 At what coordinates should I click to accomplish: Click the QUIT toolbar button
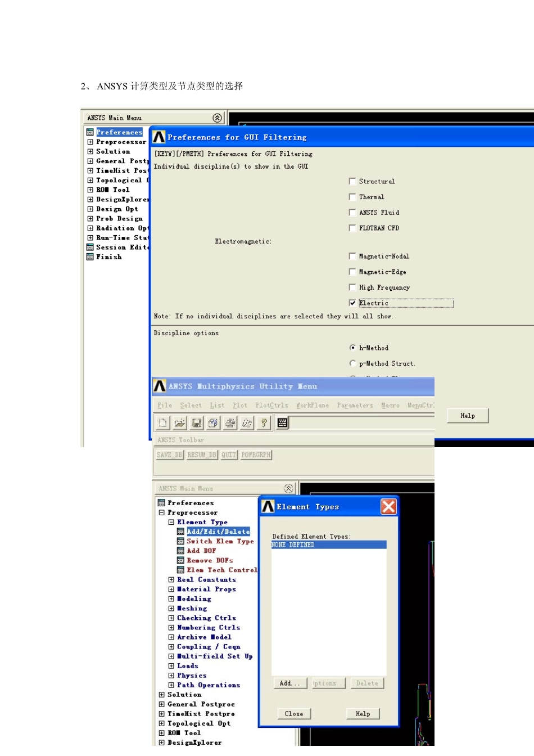pyautogui.click(x=229, y=454)
